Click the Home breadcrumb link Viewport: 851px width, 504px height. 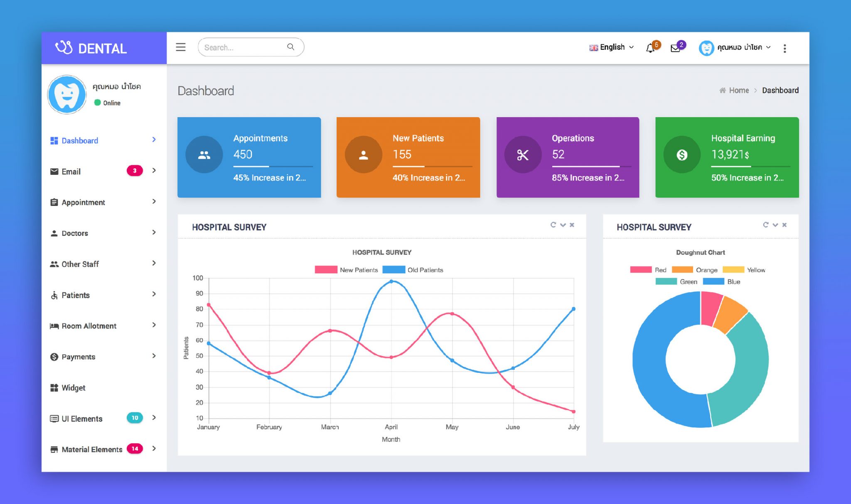(x=738, y=91)
